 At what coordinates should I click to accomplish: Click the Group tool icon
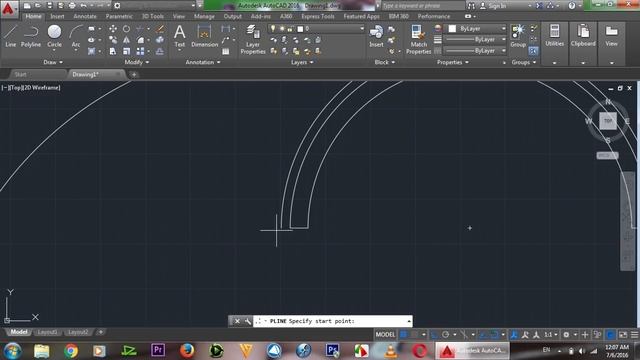coord(518,36)
